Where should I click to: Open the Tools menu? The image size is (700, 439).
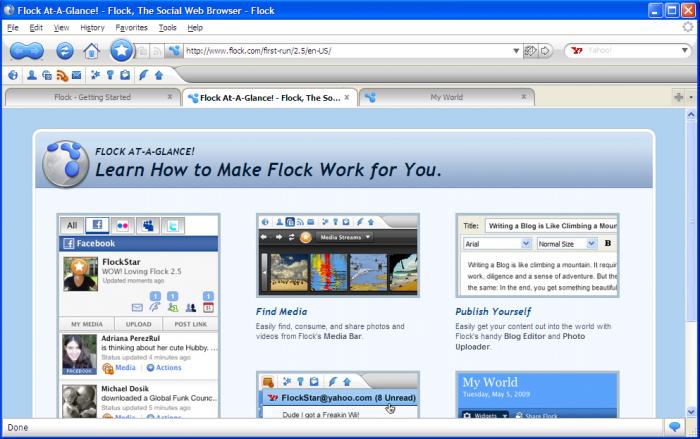pos(167,27)
